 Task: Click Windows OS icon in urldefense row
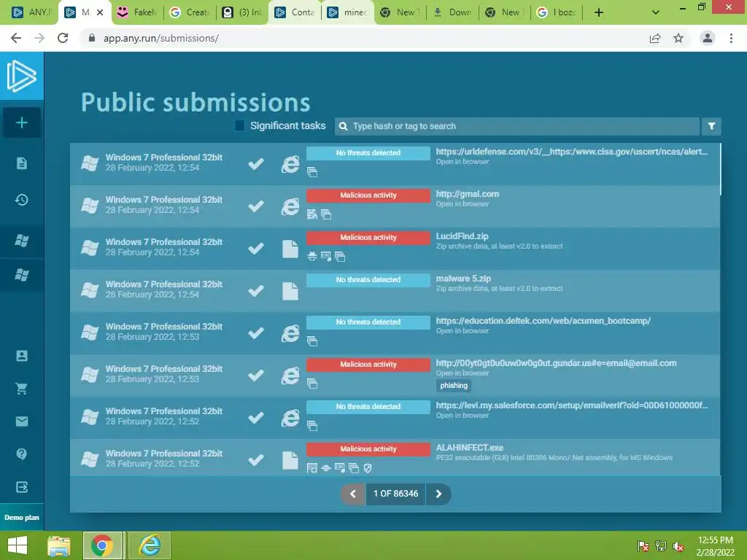coord(90,163)
